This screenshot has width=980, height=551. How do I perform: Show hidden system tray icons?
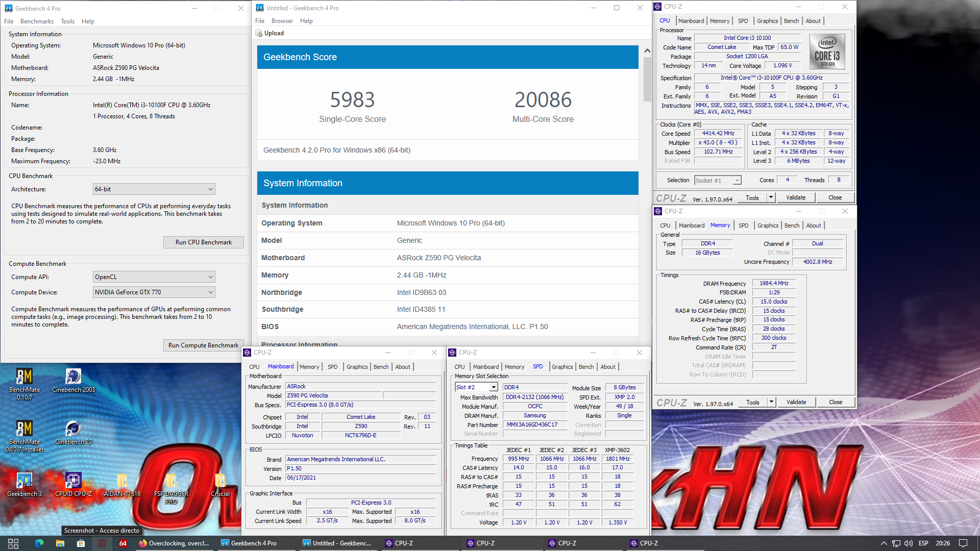point(884,543)
